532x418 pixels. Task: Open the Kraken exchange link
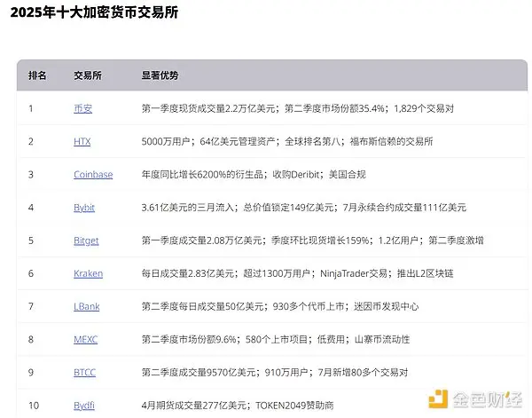[x=88, y=273]
